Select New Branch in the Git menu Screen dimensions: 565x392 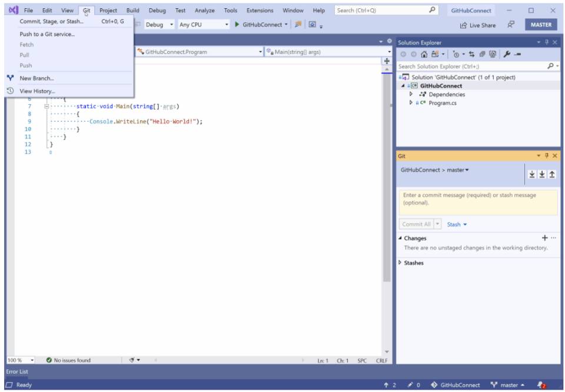point(69,78)
